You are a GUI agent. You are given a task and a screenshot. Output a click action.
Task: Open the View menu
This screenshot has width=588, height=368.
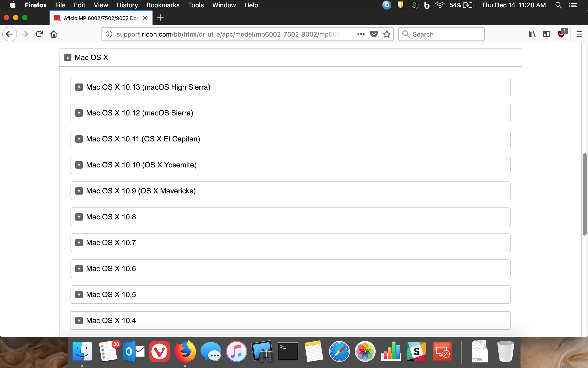click(x=101, y=5)
